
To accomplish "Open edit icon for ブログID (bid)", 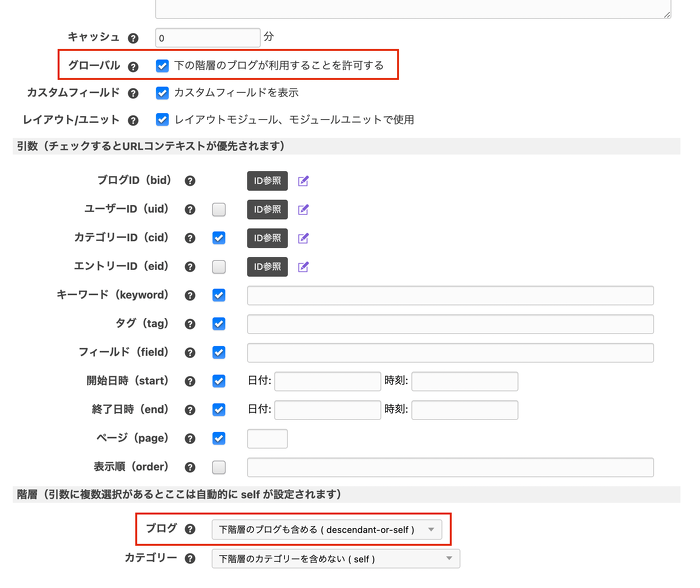I will tap(303, 181).
